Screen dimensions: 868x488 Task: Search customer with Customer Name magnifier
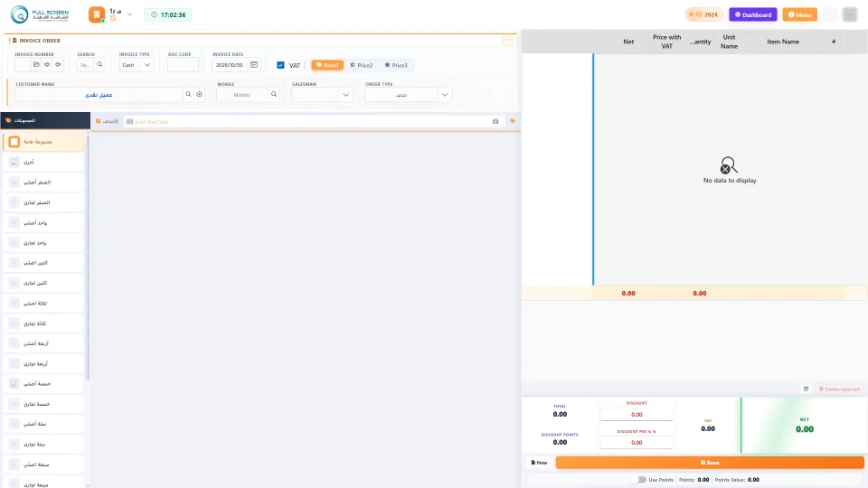tap(188, 95)
